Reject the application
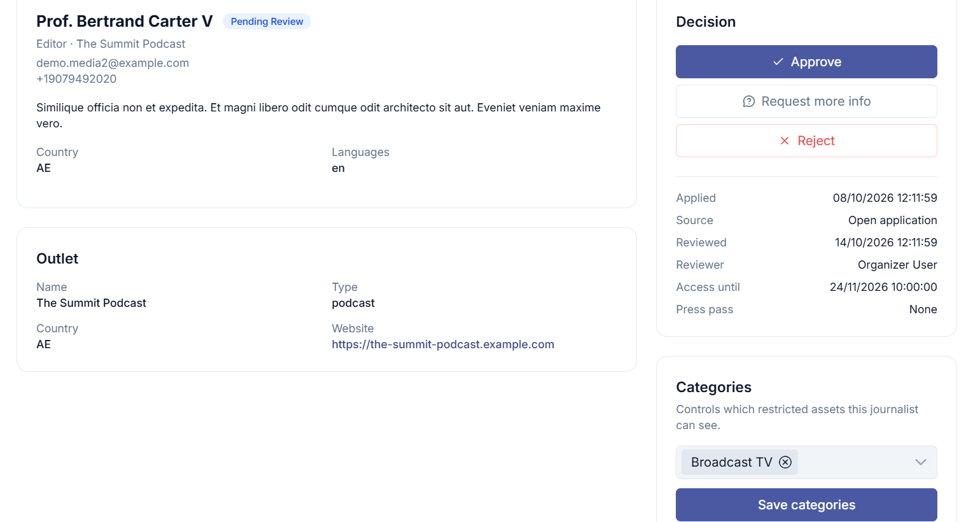 [806, 141]
